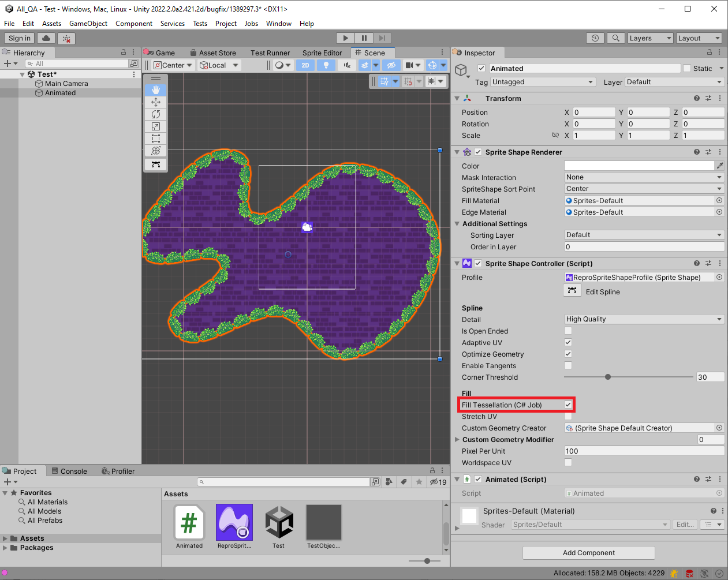Open the scene draw mode icon
Viewport: 728px width, 580px height.
279,65
